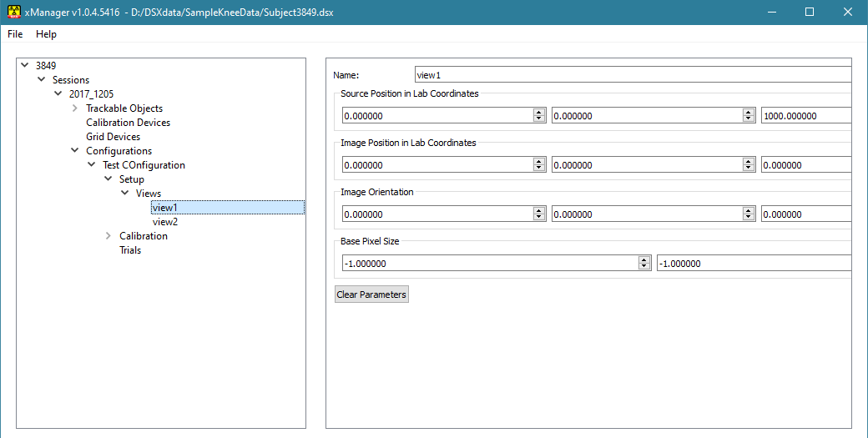Collapse the Test COnfiguration node
Viewport: 868px width, 438px height.
tap(91, 165)
